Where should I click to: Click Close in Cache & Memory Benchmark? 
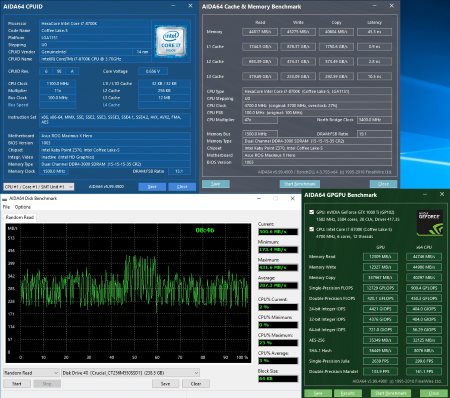(383, 184)
